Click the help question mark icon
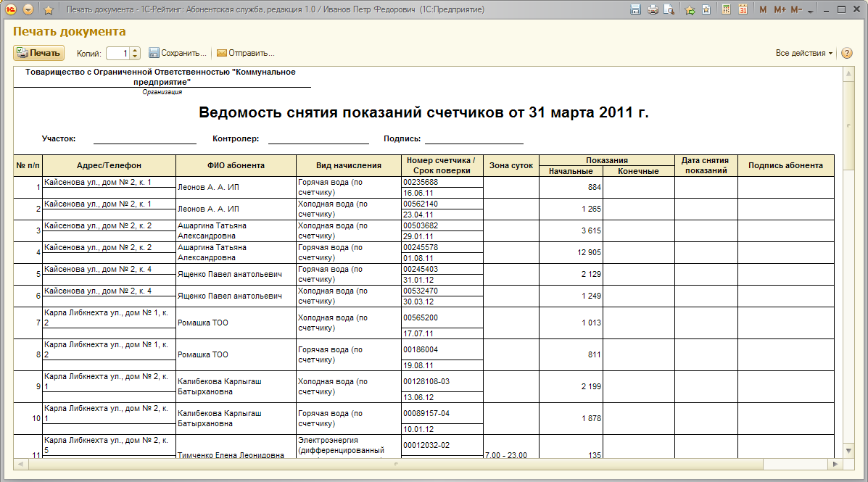868x482 pixels. (846, 53)
